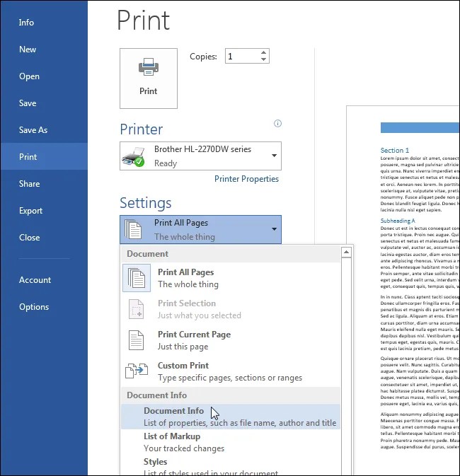Select 'List of Markup' entry
Image resolution: width=460 pixels, height=476 pixels.
pos(231,442)
